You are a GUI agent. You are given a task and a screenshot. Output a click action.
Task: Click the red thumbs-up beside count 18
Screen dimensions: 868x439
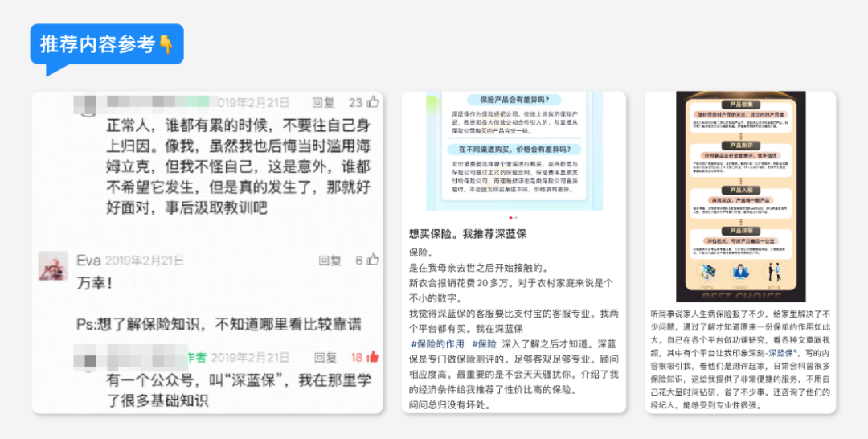(x=373, y=357)
